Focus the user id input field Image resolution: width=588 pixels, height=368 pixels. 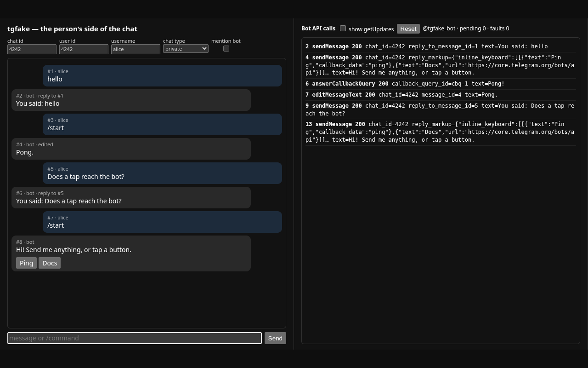pyautogui.click(x=84, y=49)
